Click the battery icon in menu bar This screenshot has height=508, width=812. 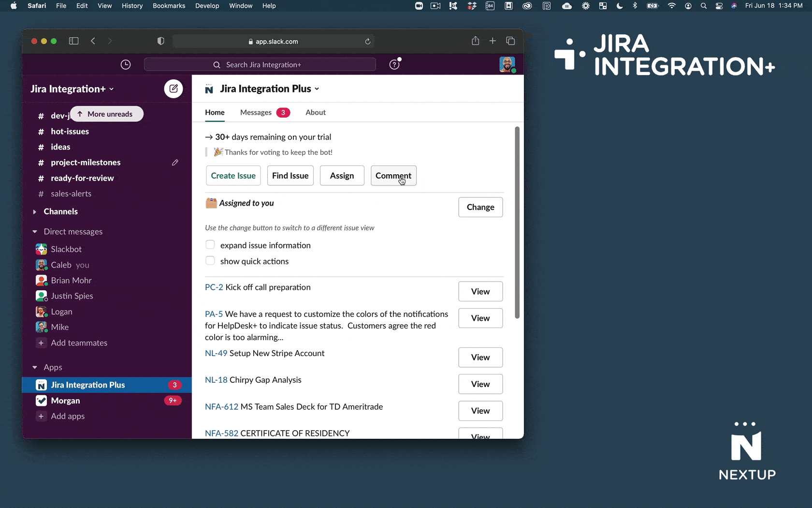pos(652,6)
